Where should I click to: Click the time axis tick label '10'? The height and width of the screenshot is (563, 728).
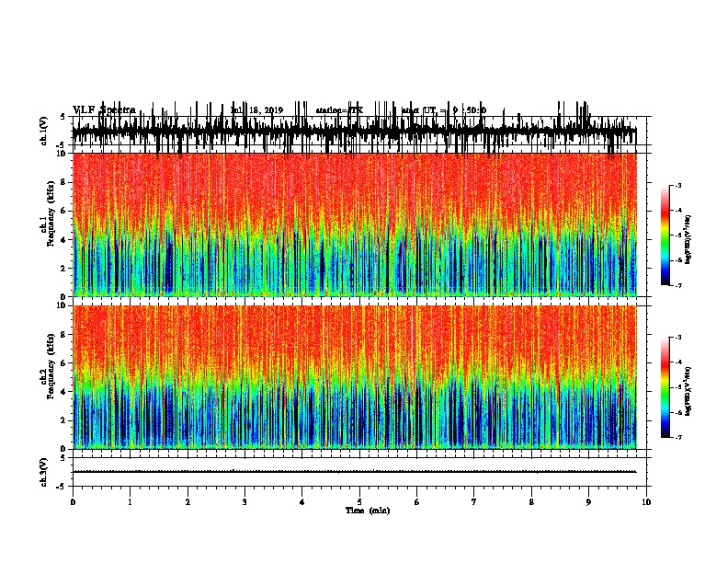tap(646, 502)
